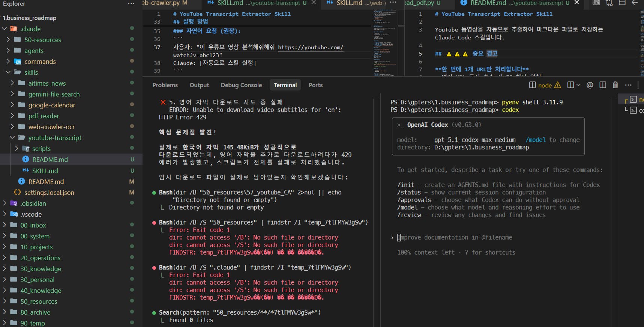
Task: Open more actions for left editor group
Action: pyautogui.click(x=393, y=3)
